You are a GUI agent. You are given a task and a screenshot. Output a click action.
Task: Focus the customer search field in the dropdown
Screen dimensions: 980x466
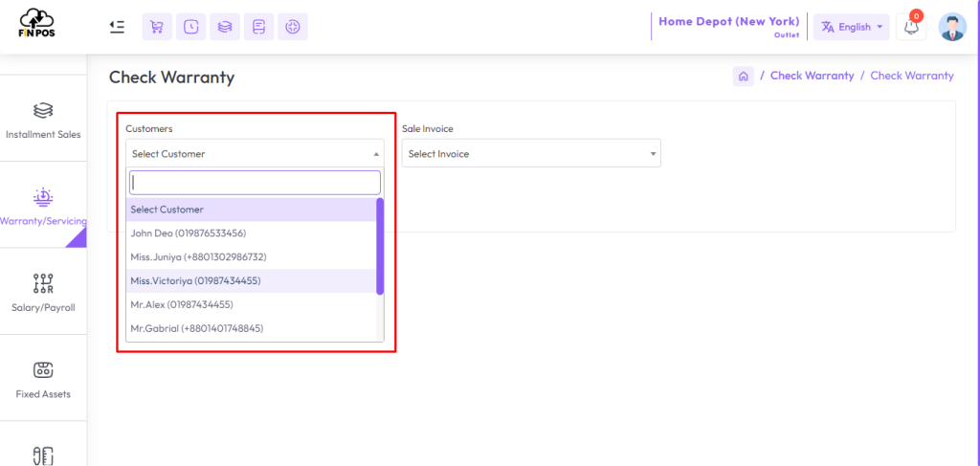pos(255,183)
